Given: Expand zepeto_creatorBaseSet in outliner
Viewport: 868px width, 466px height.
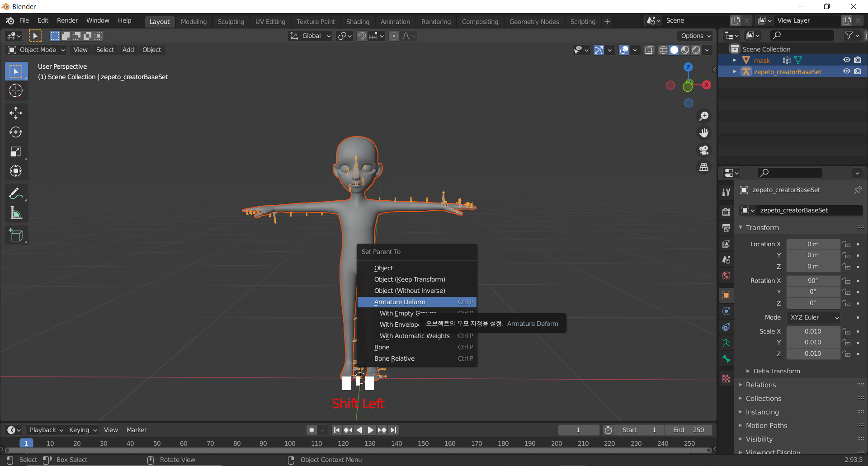Looking at the screenshot, I should (735, 71).
